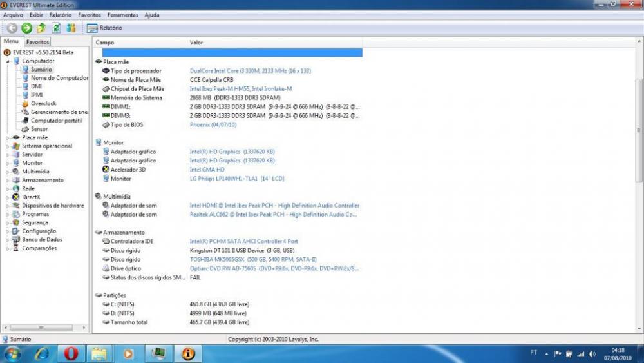Switch to the Favoritos tab
The image size is (644, 363).
click(37, 42)
